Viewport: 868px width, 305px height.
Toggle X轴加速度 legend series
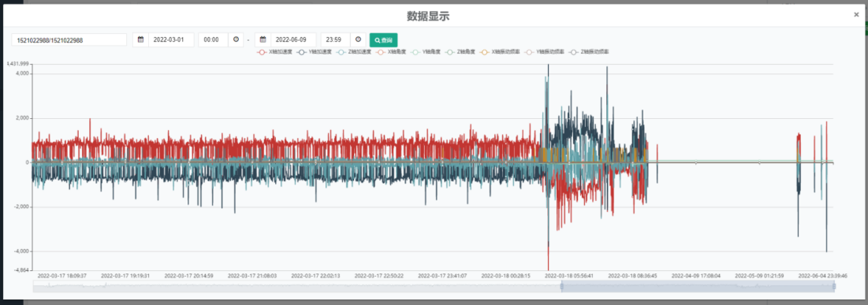pyautogui.click(x=274, y=52)
